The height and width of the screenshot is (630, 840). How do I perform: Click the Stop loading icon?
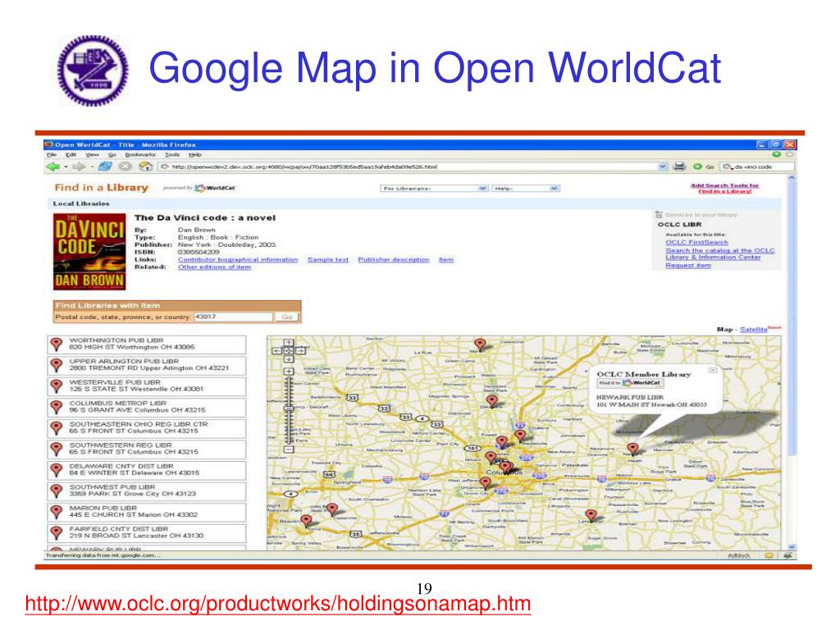125,167
